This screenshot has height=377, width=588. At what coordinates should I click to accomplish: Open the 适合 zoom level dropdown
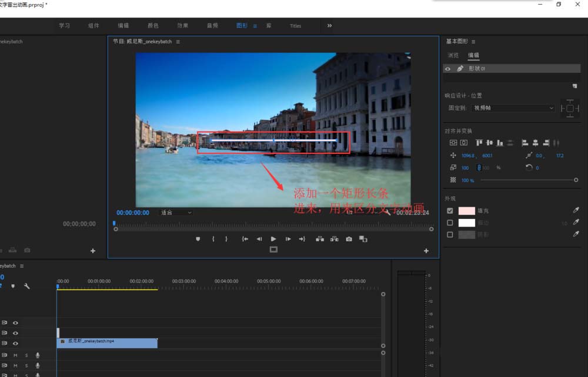pyautogui.click(x=176, y=213)
